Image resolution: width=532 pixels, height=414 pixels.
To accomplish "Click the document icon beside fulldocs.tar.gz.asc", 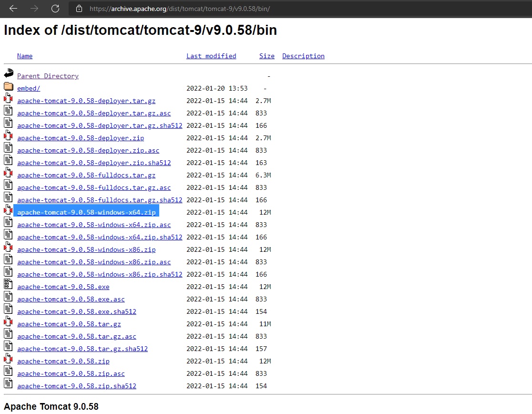I will tap(9, 185).
